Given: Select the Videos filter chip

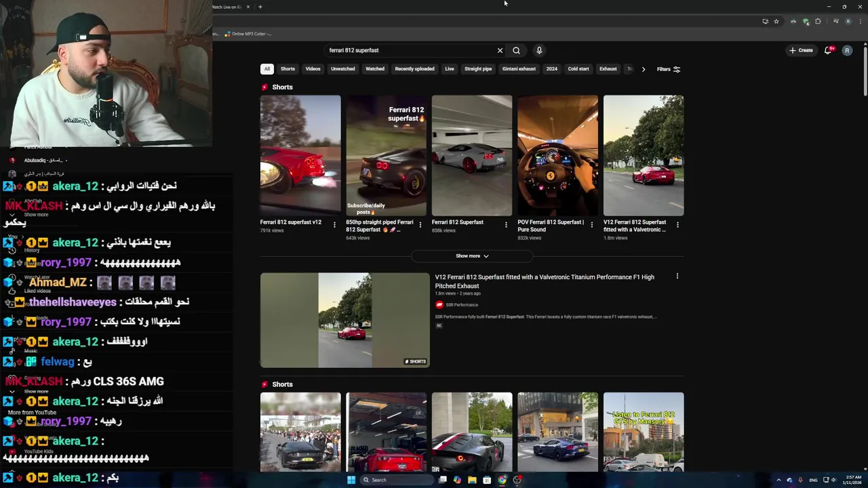Looking at the screenshot, I should tap(313, 69).
